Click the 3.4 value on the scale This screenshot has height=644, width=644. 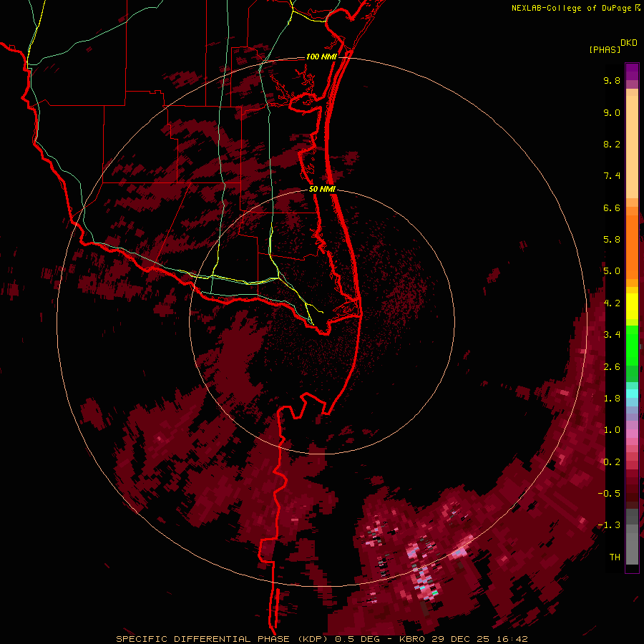[x=612, y=335]
